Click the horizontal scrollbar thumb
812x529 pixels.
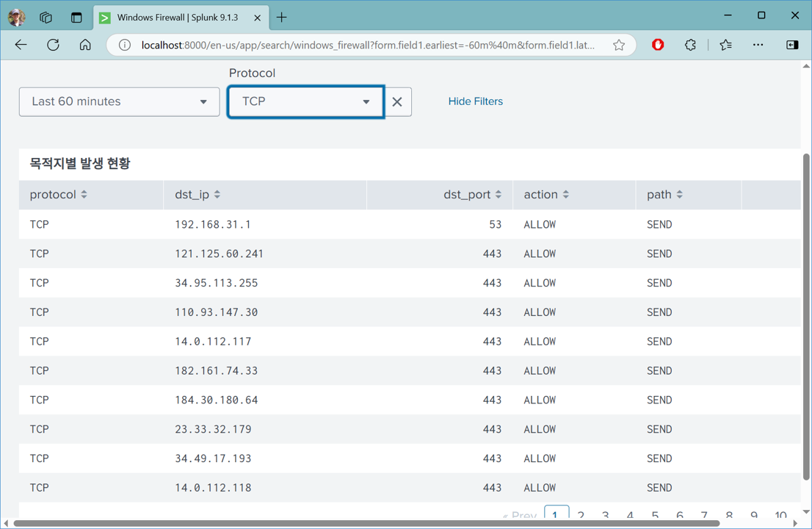click(366, 523)
